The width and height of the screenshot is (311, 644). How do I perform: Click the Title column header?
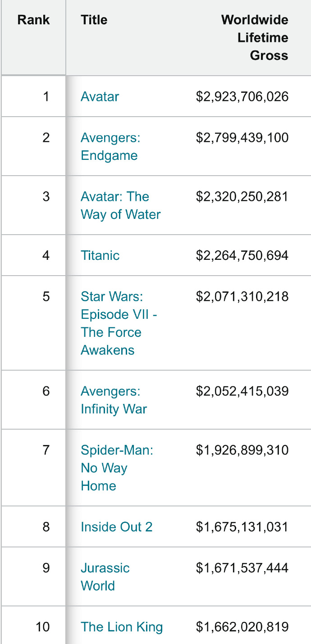click(x=94, y=20)
